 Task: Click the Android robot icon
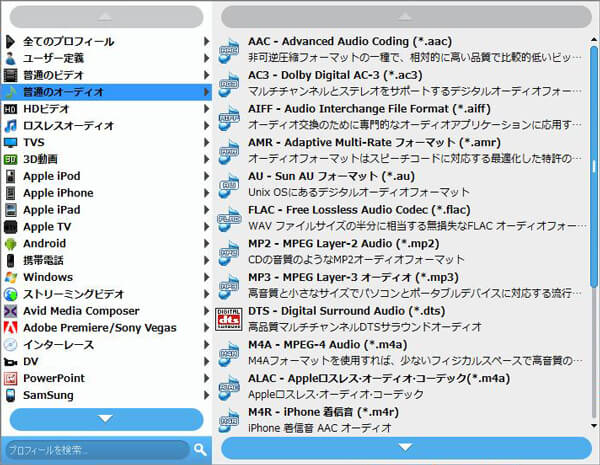tap(10, 243)
